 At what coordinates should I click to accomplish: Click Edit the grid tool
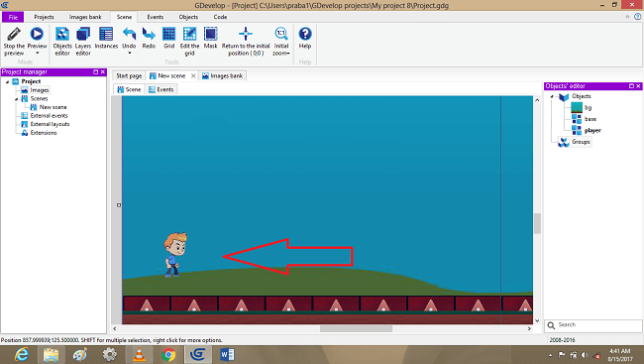click(x=189, y=41)
